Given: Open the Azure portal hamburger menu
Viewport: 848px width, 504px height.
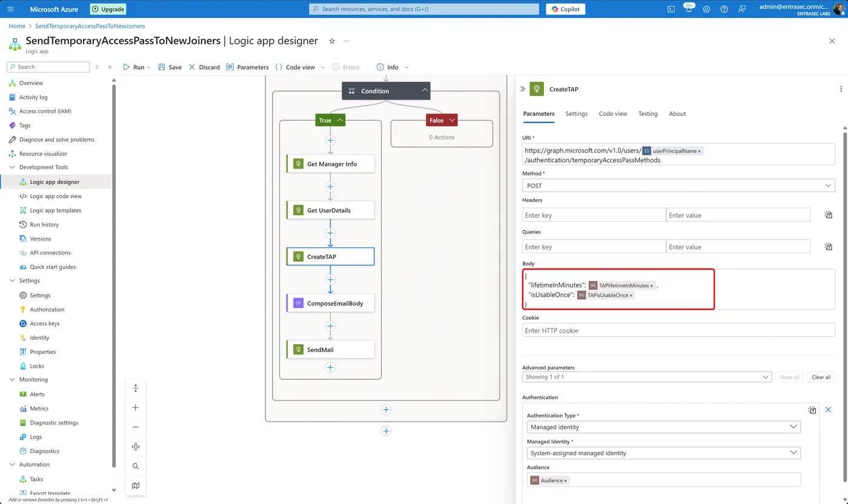Looking at the screenshot, I should (10, 9).
